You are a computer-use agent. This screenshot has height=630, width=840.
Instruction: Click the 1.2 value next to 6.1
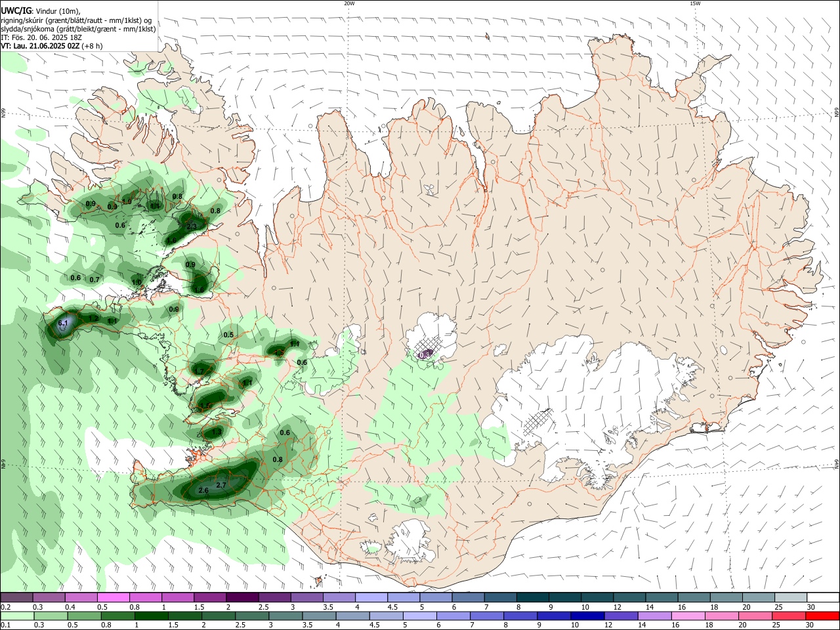click(x=93, y=318)
